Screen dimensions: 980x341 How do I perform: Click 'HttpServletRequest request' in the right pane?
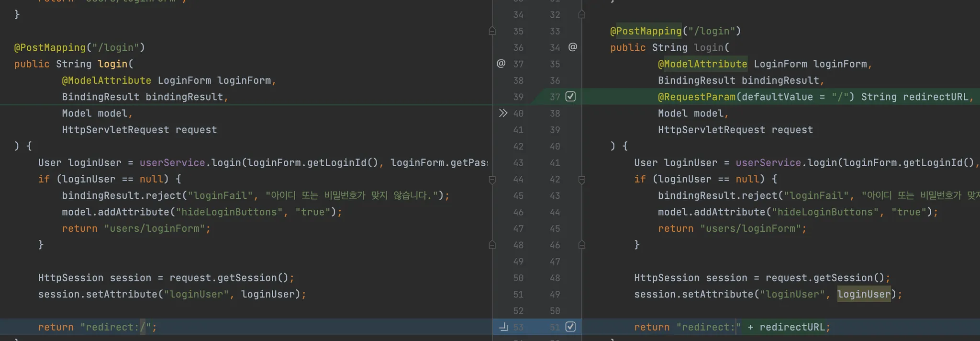(735, 130)
